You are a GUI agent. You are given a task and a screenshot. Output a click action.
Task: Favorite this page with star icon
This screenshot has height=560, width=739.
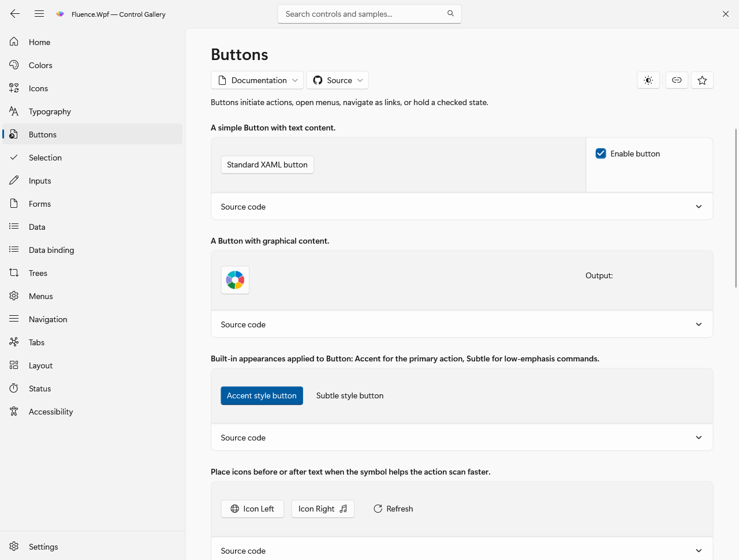(702, 80)
